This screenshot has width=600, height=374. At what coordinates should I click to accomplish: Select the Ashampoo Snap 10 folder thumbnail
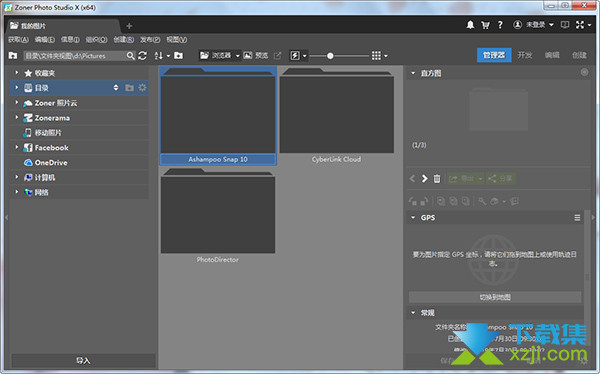[218, 116]
